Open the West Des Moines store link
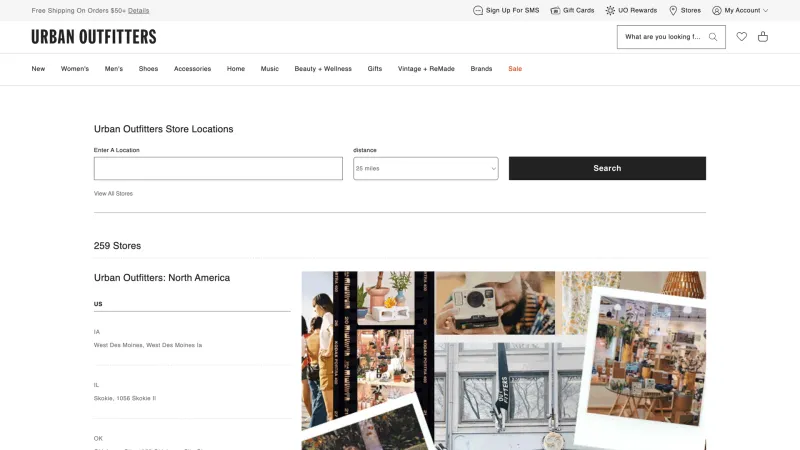The height and width of the screenshot is (450, 800). (x=148, y=345)
